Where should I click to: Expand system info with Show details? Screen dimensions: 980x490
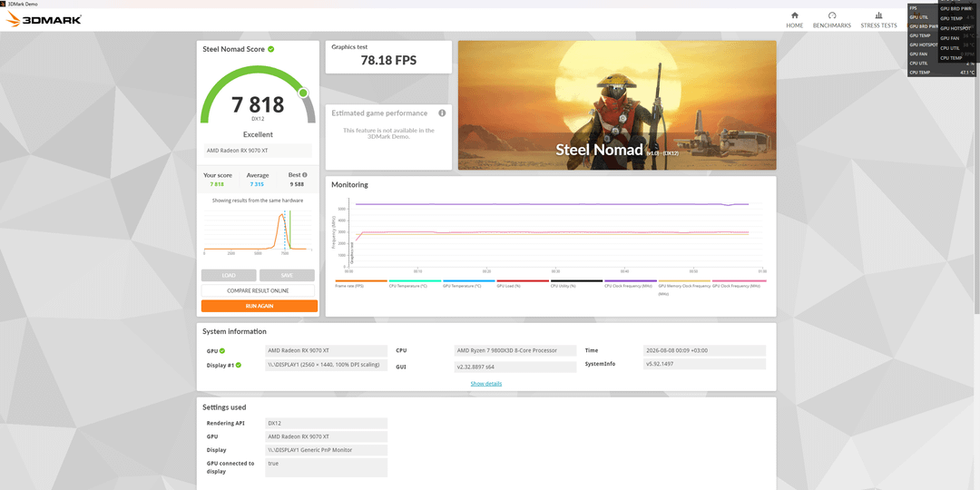click(486, 384)
